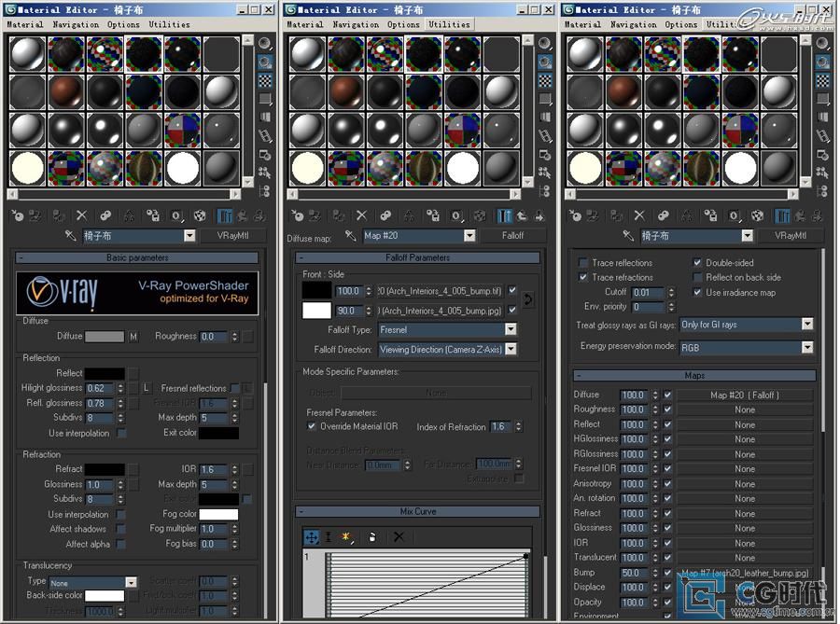The image size is (840, 624).
Task: Uncheck Double-sided option
Action: 697,263
